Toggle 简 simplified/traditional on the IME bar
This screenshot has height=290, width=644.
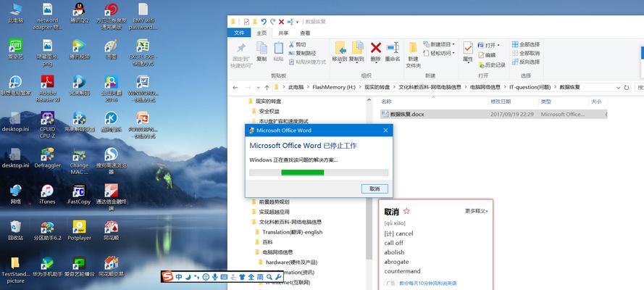(260, 277)
